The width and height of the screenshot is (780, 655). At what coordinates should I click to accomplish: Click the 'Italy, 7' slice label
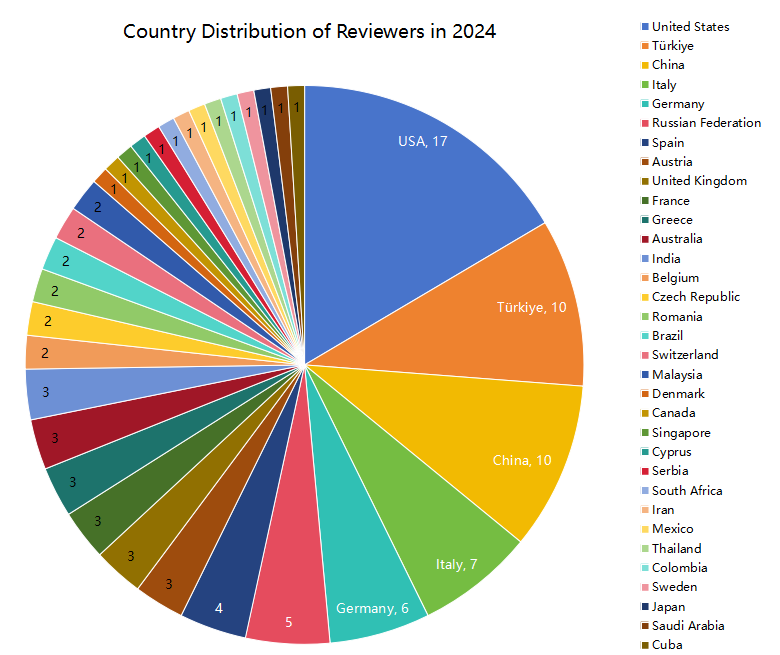point(456,564)
